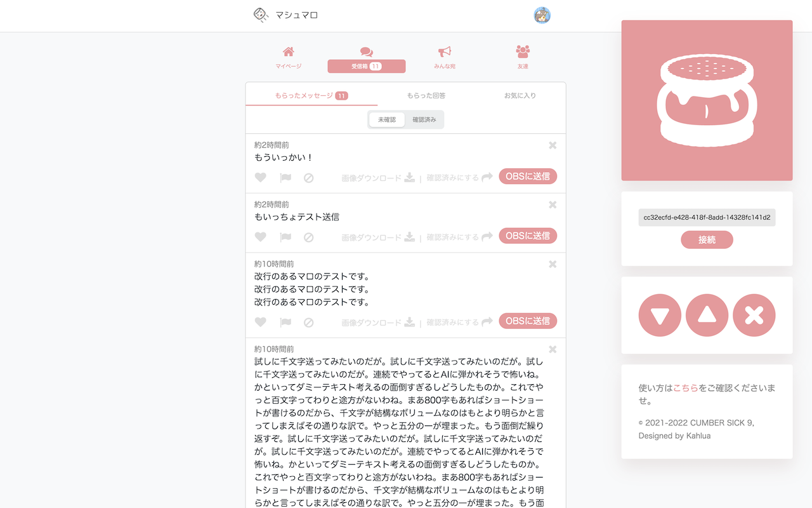The height and width of the screenshot is (508, 812).
Task: Mark もういっかい！ as confirmed with the arrow
Action: click(487, 177)
